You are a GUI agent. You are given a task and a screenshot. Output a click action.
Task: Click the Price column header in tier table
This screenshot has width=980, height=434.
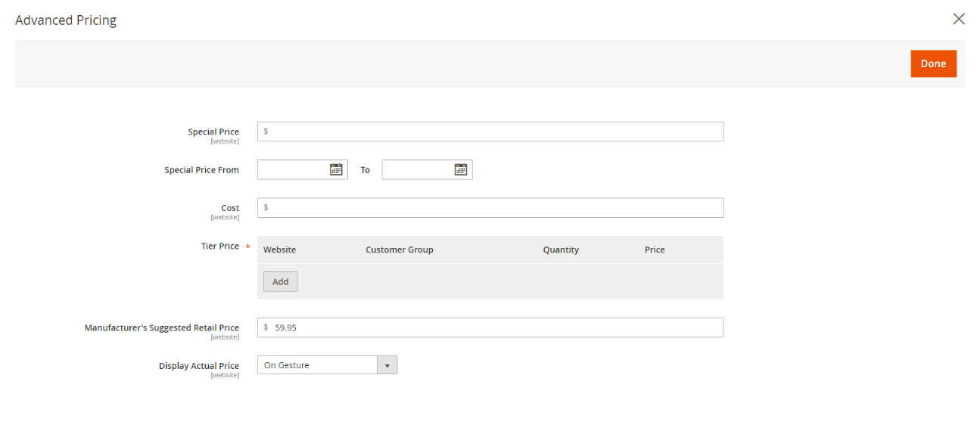pyautogui.click(x=655, y=250)
